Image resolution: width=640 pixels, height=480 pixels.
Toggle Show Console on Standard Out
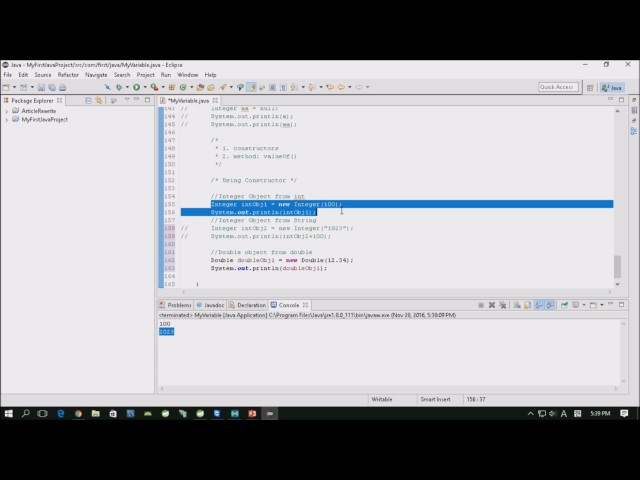click(x=539, y=305)
